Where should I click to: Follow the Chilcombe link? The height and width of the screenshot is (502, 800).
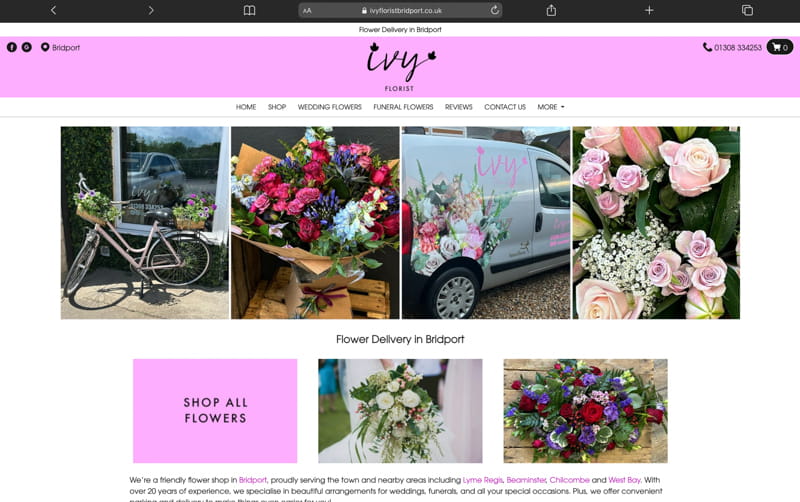(x=569, y=480)
